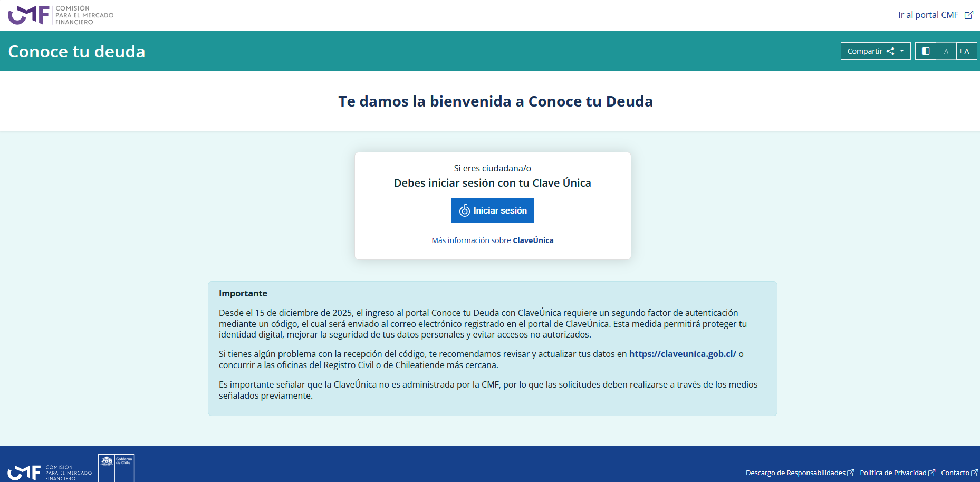The width and height of the screenshot is (980, 482).
Task: Open the 'Ir al portal CMF' link
Action: (935, 15)
